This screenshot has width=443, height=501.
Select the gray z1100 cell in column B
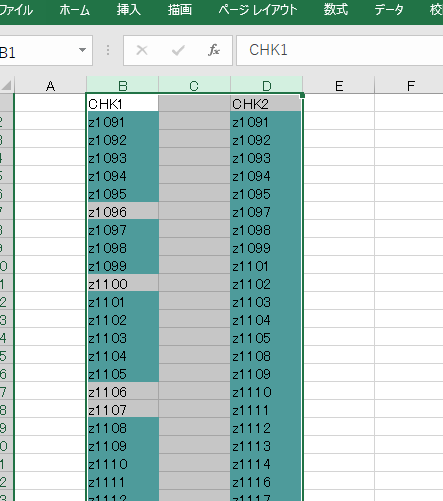pos(123,284)
